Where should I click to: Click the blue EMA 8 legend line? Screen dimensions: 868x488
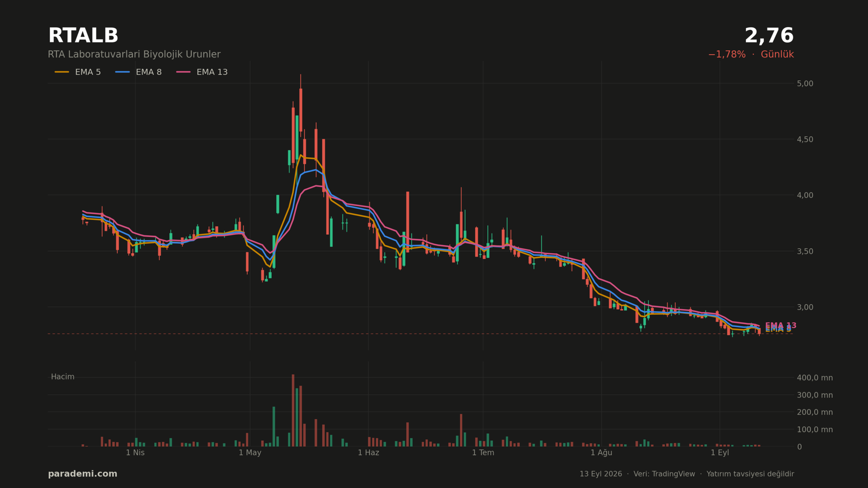coord(123,72)
